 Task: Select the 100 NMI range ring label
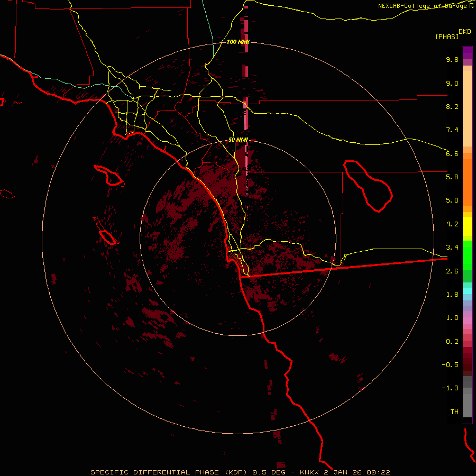click(238, 42)
